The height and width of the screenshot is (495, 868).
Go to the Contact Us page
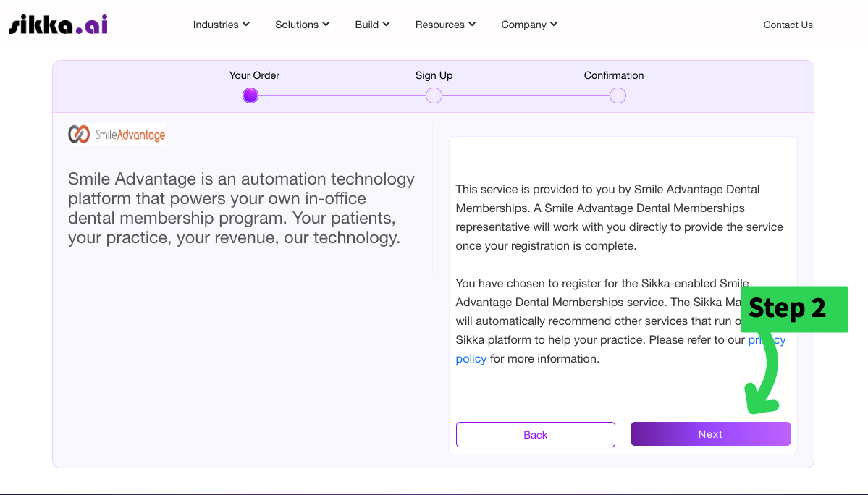coord(788,25)
